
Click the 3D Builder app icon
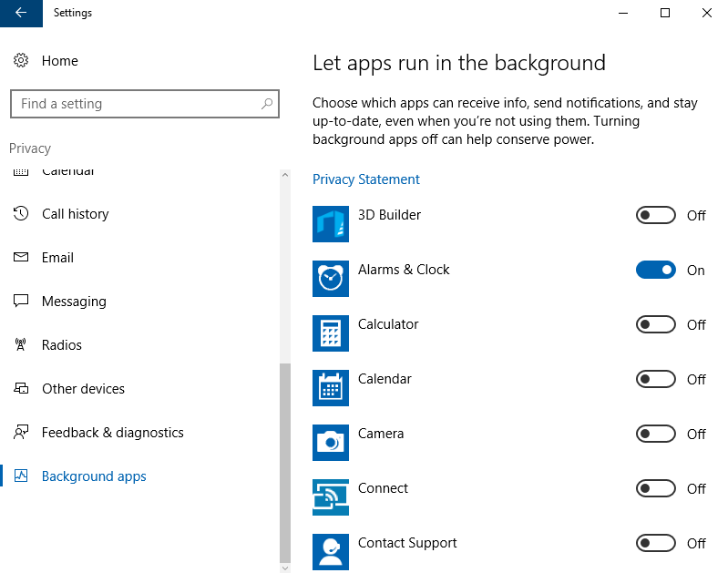331,224
